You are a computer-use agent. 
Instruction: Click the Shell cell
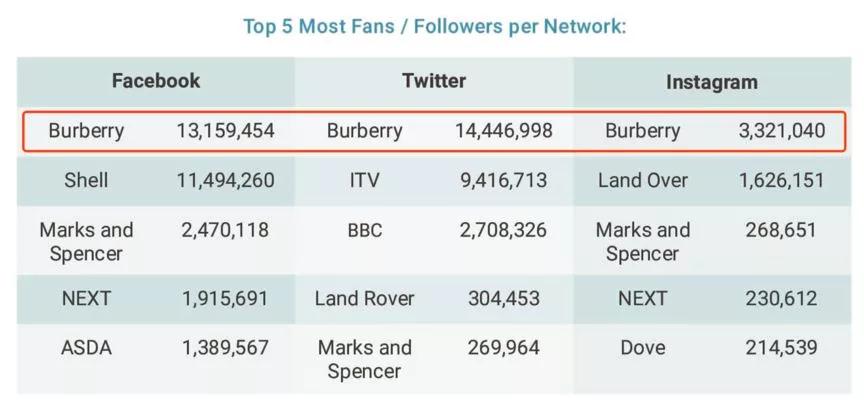click(x=86, y=180)
